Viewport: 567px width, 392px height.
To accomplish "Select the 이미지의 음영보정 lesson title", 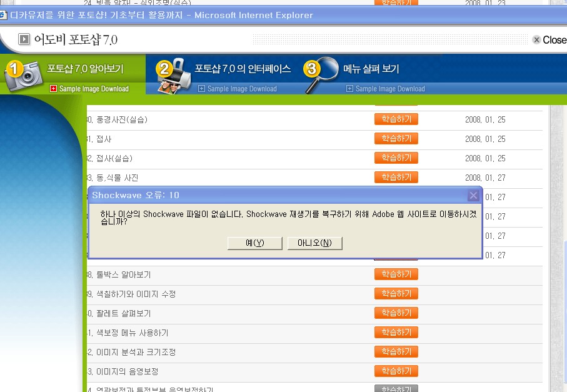I will coord(128,371).
